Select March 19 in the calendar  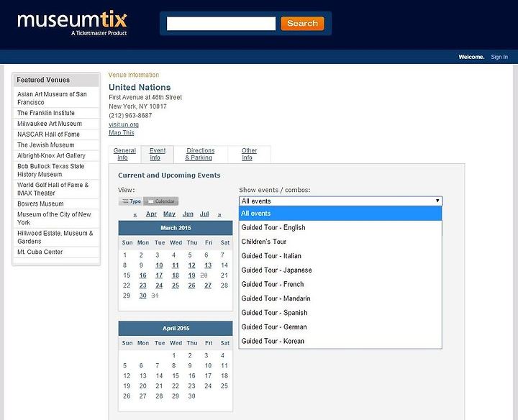coord(191,275)
